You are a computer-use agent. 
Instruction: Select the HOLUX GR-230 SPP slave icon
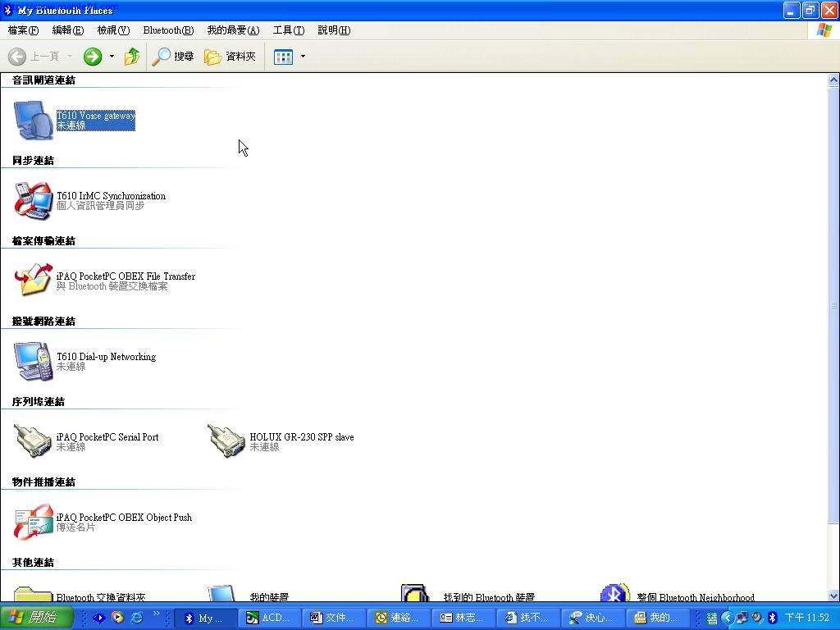tap(226, 441)
